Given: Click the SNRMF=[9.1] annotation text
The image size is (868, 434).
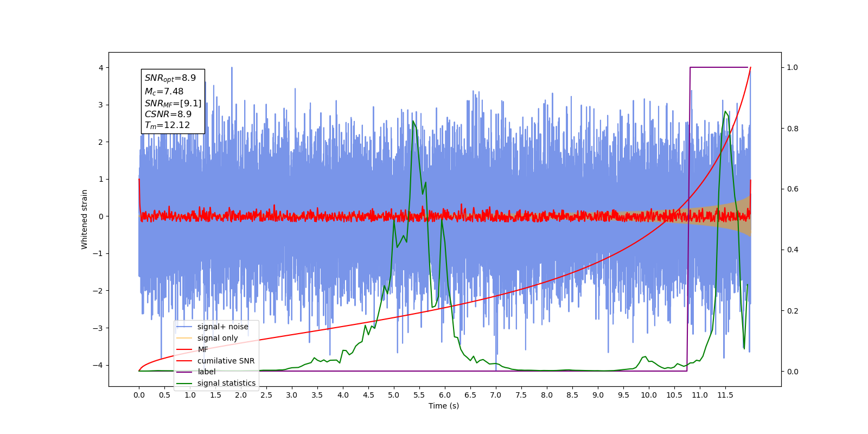Looking at the screenshot, I should click(x=173, y=103).
